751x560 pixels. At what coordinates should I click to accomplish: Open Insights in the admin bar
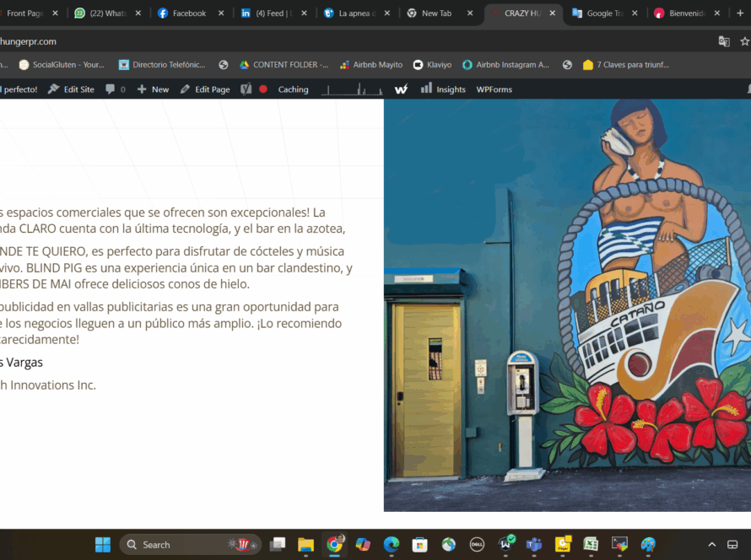coord(443,89)
